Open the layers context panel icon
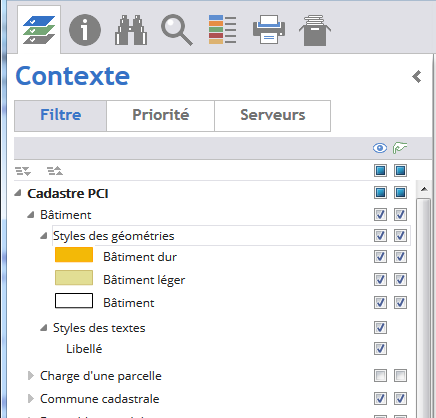 pyautogui.click(x=39, y=30)
